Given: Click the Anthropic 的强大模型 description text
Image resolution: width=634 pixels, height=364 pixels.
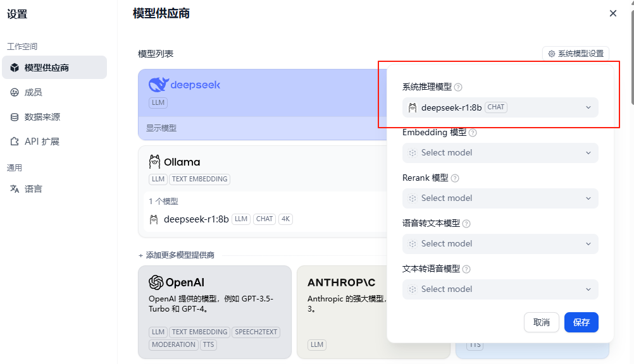Looking at the screenshot, I should pyautogui.click(x=346, y=304).
